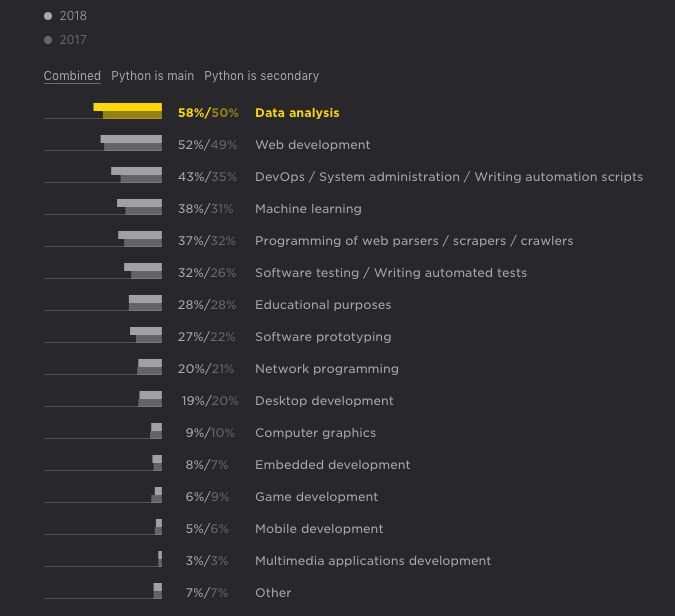Click the 6%/9% value
Viewport: 675px width, 616px height.
[x=207, y=497]
